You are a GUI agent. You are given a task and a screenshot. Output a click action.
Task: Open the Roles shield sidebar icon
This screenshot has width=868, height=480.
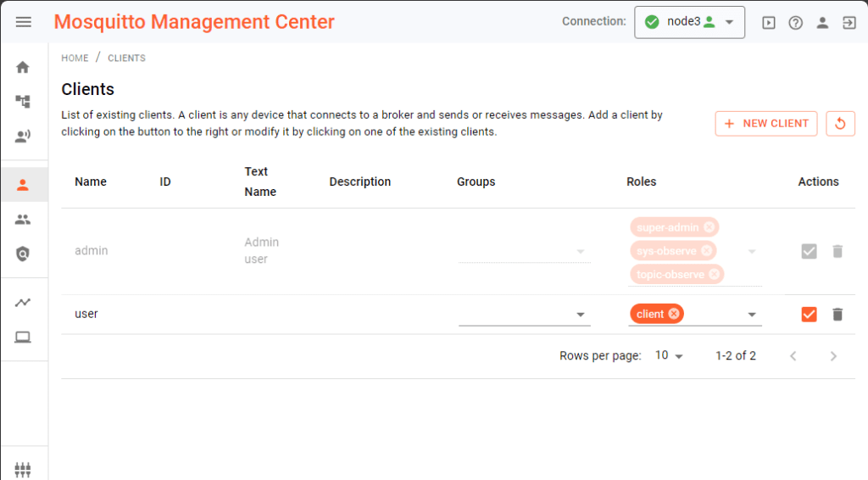(23, 254)
